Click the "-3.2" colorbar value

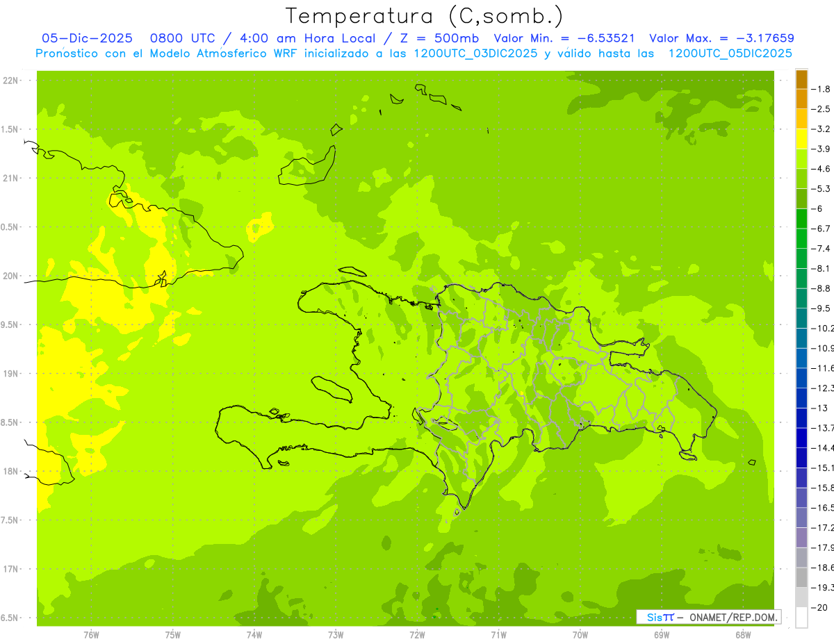tap(821, 129)
